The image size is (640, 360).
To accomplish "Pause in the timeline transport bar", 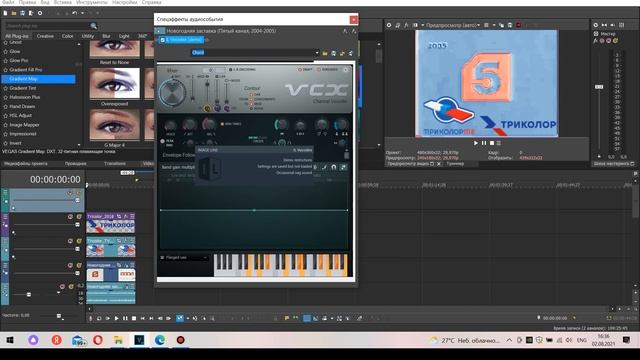I will click(125, 318).
